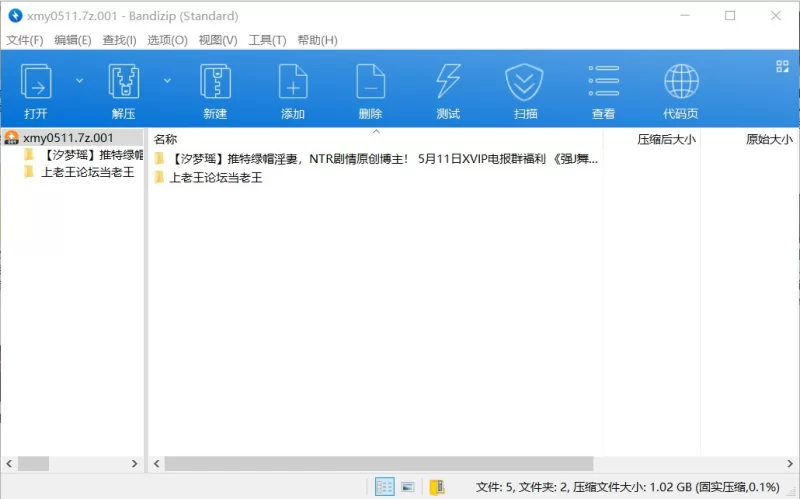Click the tree scrollbar right arrow

click(x=135, y=463)
